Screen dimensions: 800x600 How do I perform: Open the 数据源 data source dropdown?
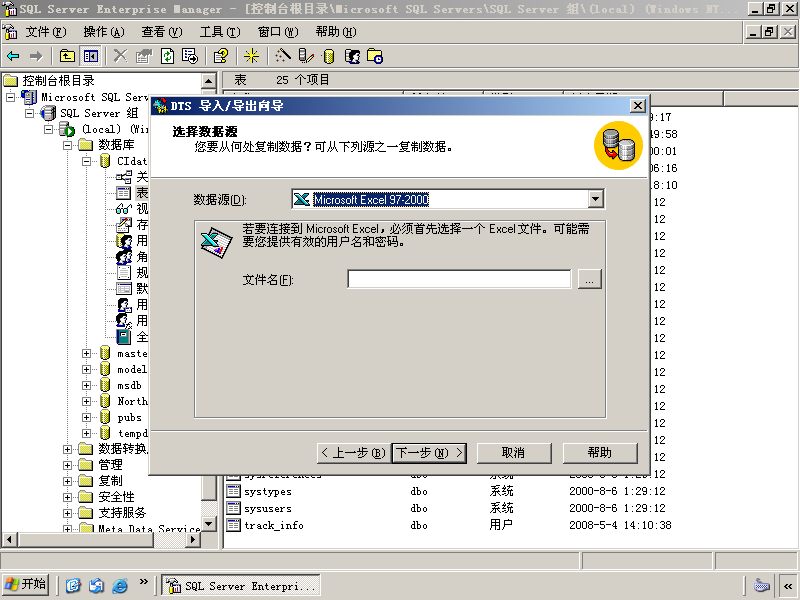coord(595,199)
